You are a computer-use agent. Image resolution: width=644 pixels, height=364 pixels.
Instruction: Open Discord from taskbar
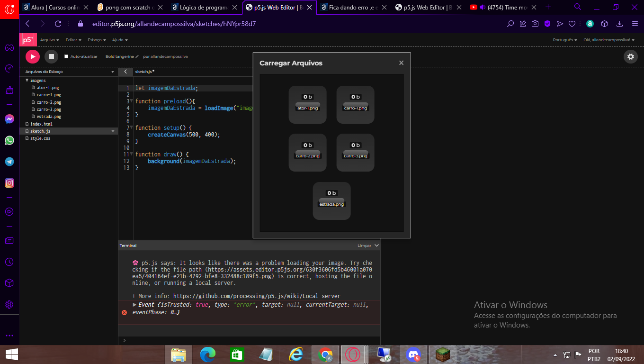pos(413,355)
